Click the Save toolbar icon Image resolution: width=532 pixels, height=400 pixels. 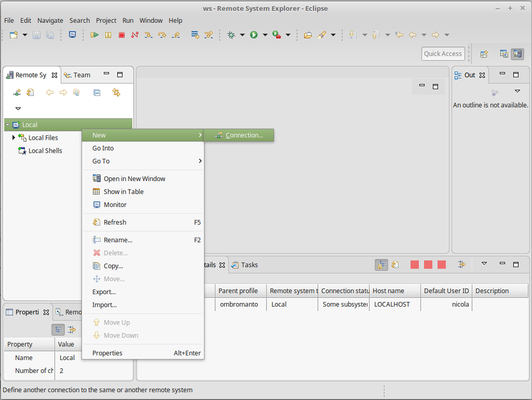click(x=36, y=35)
